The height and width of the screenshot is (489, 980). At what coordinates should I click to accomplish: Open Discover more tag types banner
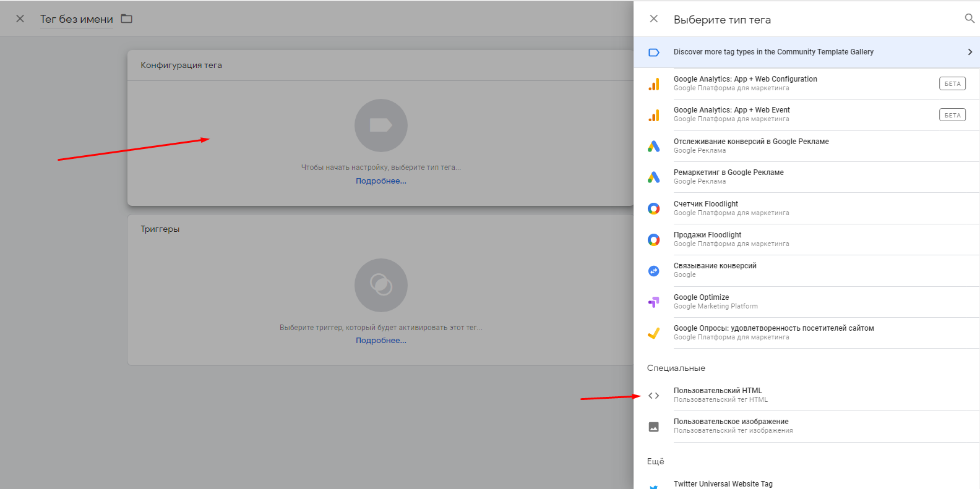(x=773, y=52)
